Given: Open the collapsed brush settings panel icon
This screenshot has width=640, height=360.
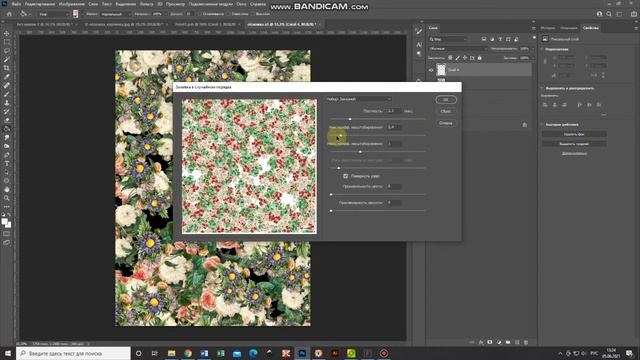Looking at the screenshot, I should coord(419,32).
